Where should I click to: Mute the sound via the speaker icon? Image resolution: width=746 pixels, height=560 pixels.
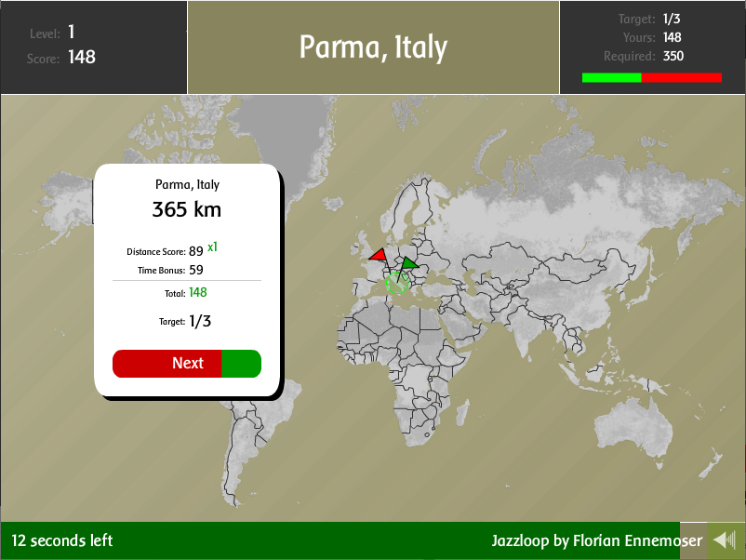point(725,540)
